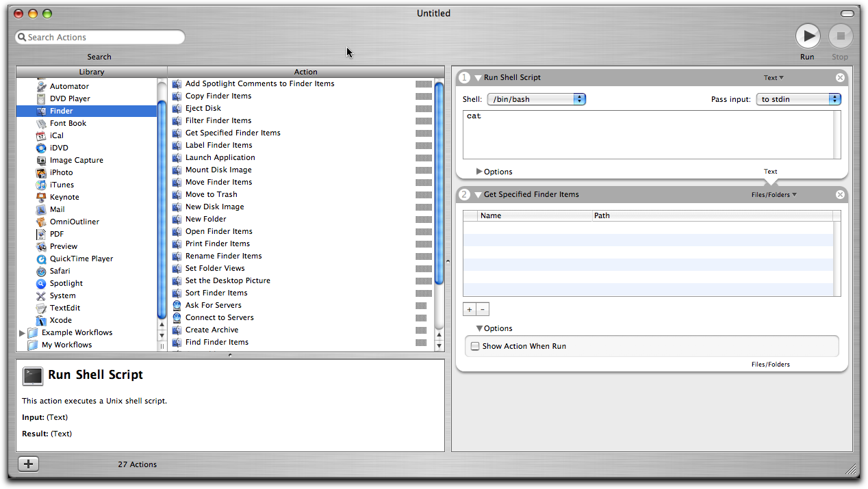Click the OmniOutliner icon
Screen dimensions: 868x489
click(x=41, y=222)
